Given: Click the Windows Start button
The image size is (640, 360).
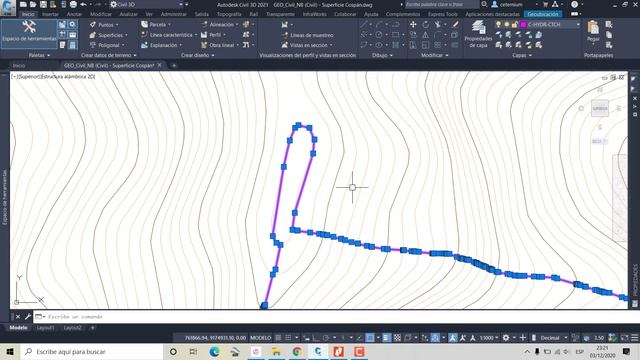Looking at the screenshot, I should pyautogui.click(x=10, y=351).
